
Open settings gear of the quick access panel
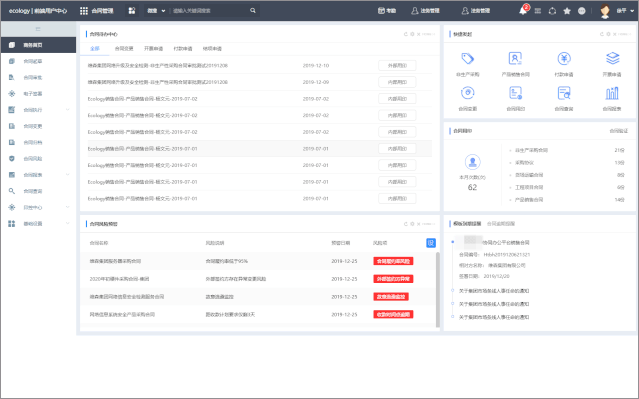point(608,34)
